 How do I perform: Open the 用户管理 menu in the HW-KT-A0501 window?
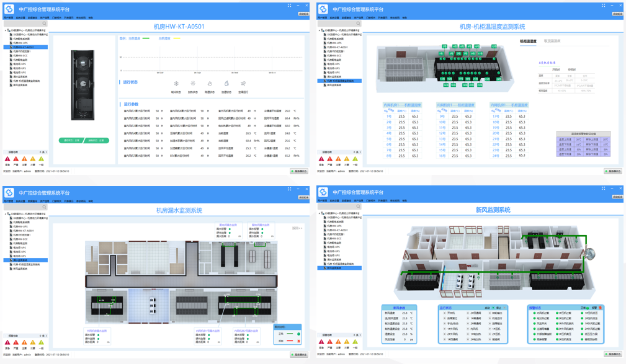pos(8,17)
